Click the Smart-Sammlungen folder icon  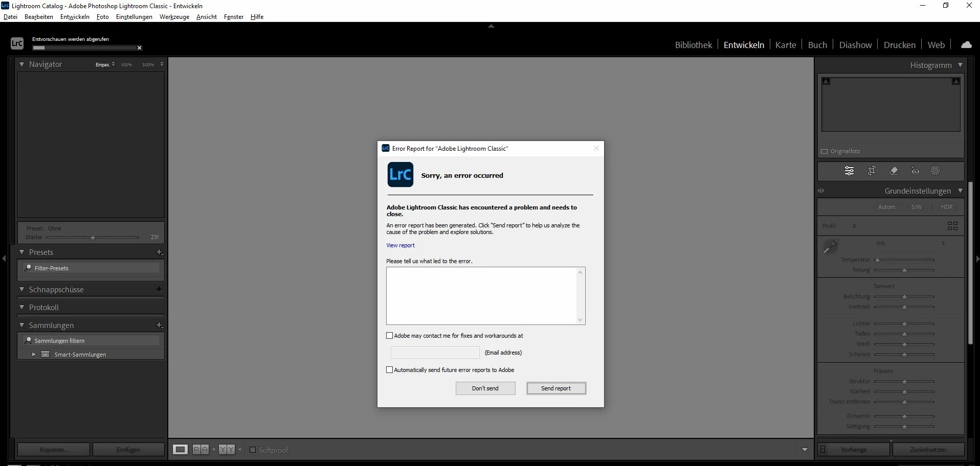tap(45, 354)
